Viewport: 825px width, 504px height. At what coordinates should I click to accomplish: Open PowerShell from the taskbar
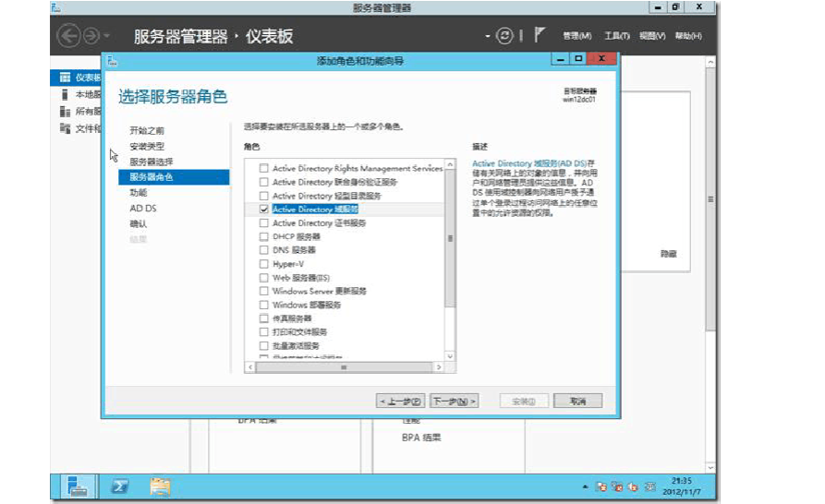(119, 486)
